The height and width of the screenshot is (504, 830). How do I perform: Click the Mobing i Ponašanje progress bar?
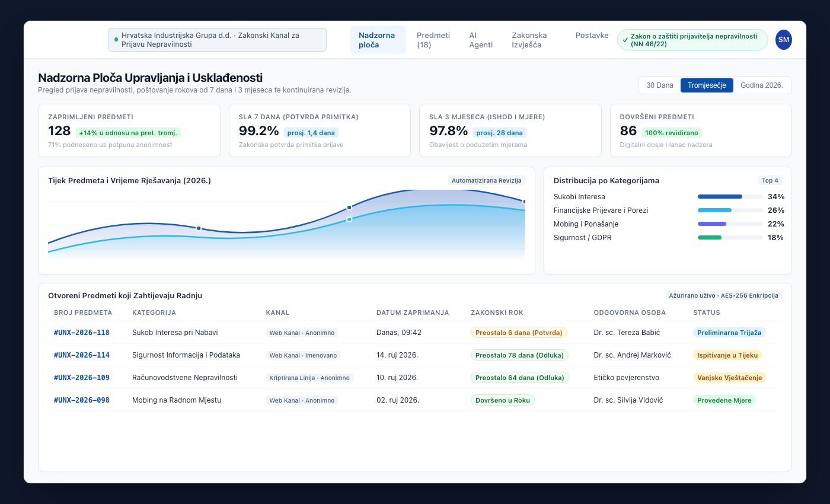point(730,224)
